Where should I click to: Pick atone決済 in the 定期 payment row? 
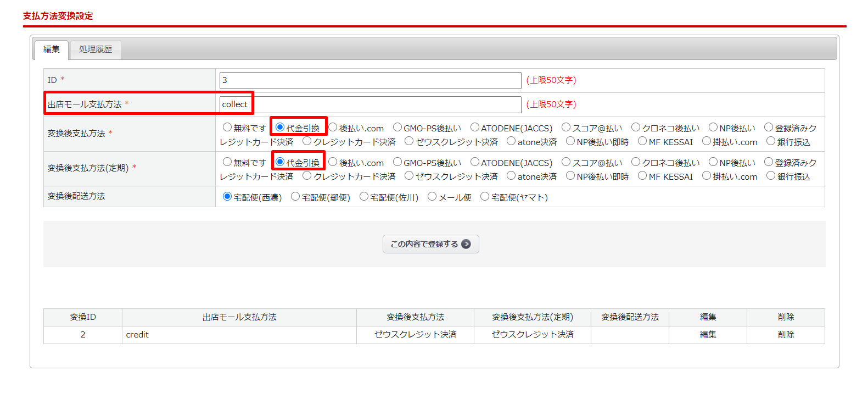pyautogui.click(x=511, y=176)
